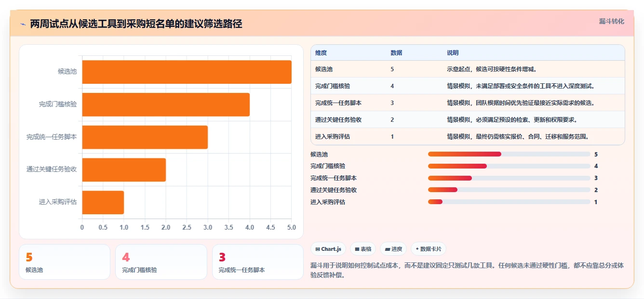644x299 pixels.
Task: Select the 表格 chip
Action: [x=363, y=249]
